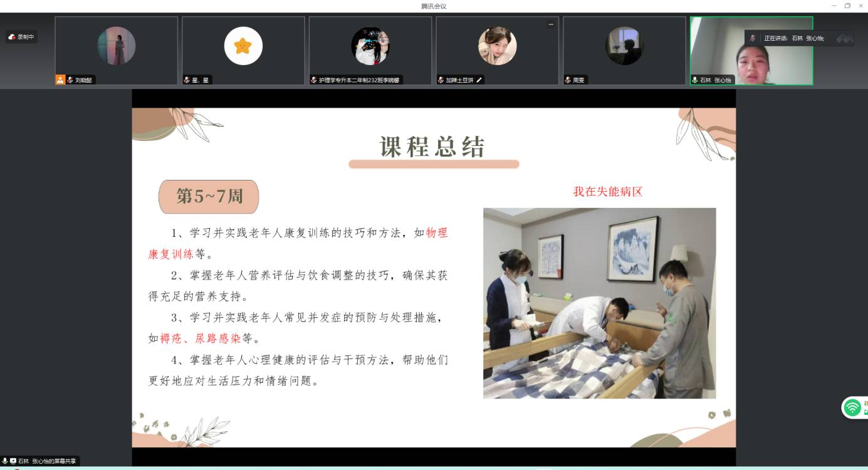Click the muted microphone icon beside 周雯
868x470 pixels.
[x=568, y=80]
